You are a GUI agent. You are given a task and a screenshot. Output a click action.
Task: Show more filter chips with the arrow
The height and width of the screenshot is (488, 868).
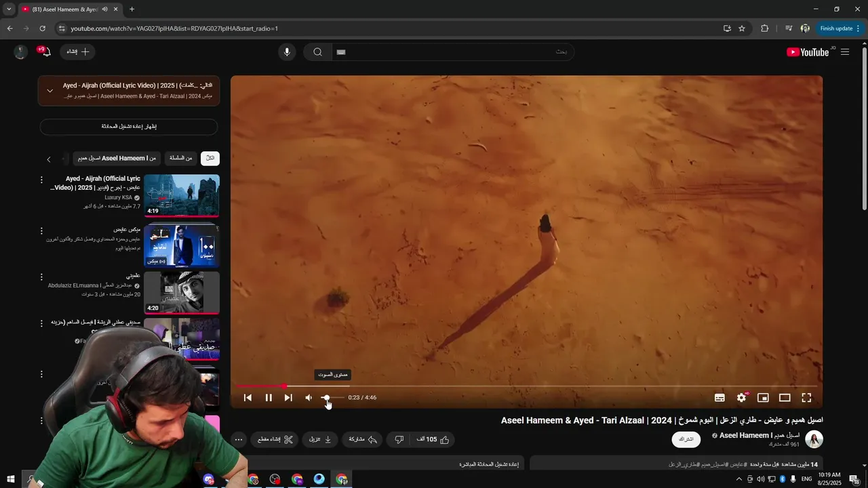pyautogui.click(x=48, y=159)
